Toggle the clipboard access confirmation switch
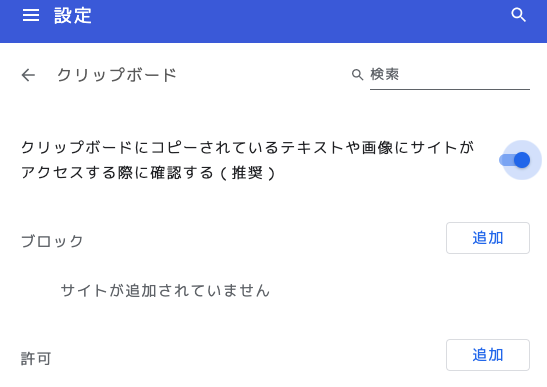547x387 pixels. pyautogui.click(x=515, y=160)
